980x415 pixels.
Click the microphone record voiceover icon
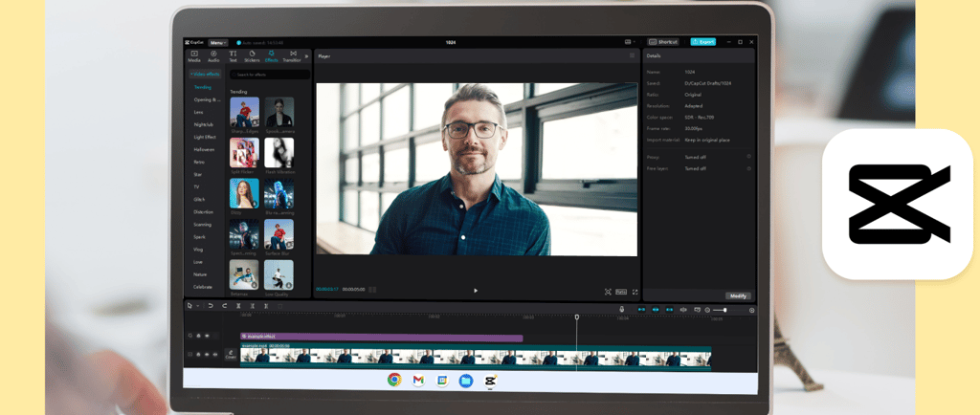point(621,309)
